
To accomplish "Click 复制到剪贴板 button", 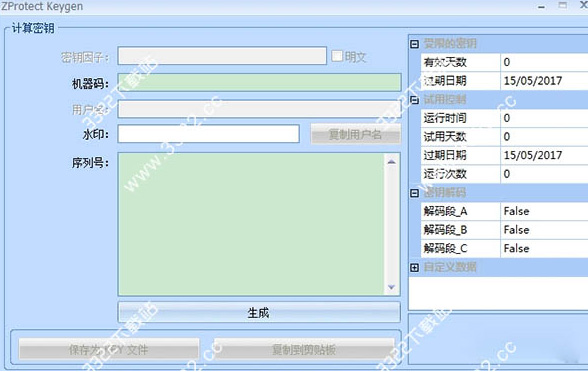I will pyautogui.click(x=304, y=349).
